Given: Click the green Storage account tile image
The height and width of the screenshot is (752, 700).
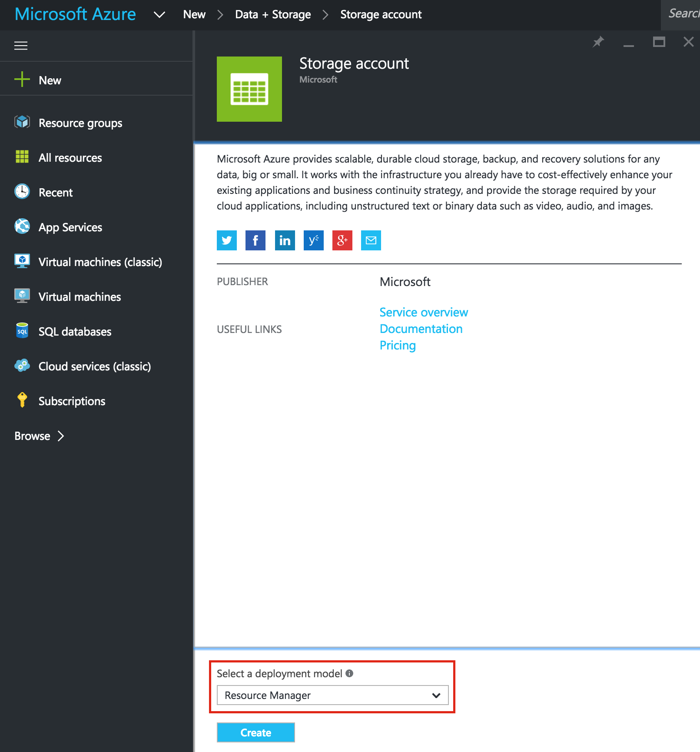Looking at the screenshot, I should point(249,89).
